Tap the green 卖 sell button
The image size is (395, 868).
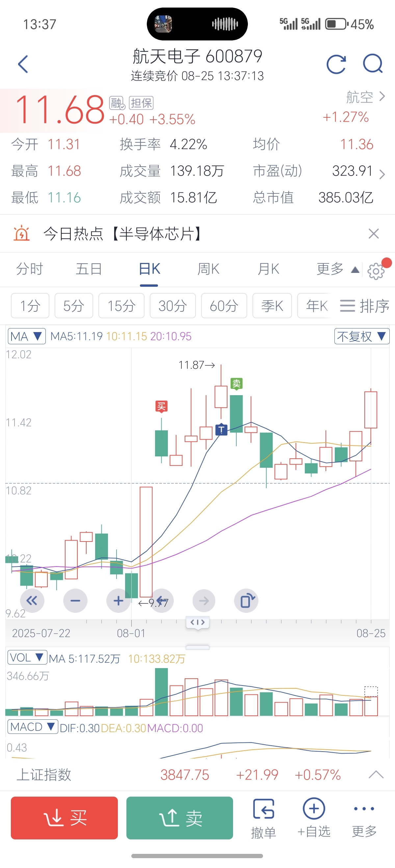tap(180, 818)
